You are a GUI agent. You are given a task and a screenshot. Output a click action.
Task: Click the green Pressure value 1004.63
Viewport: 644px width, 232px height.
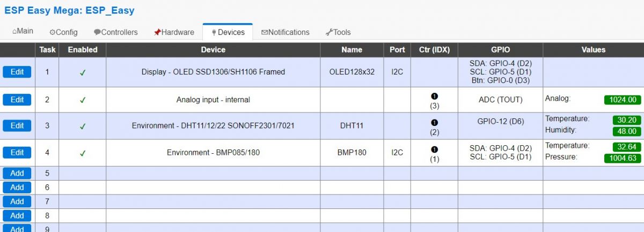(623, 158)
